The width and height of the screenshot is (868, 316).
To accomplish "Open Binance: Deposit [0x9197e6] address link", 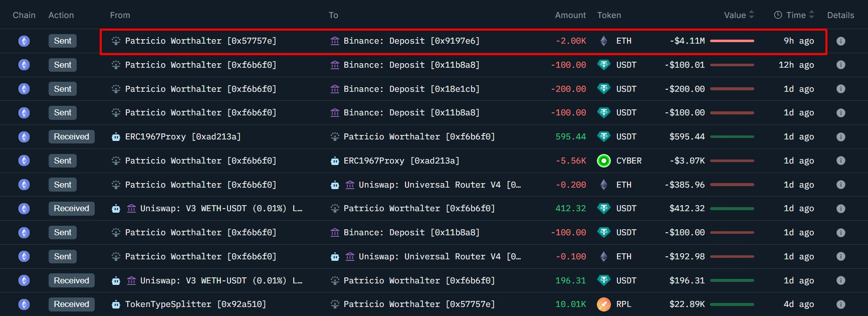I will (411, 41).
